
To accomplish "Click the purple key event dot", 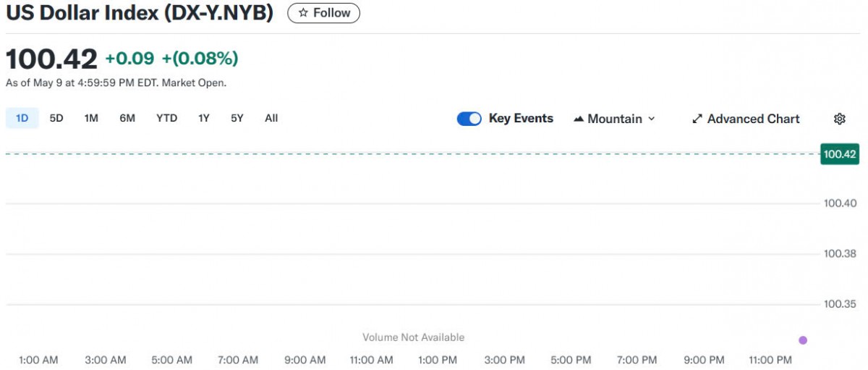I will pyautogui.click(x=803, y=340).
